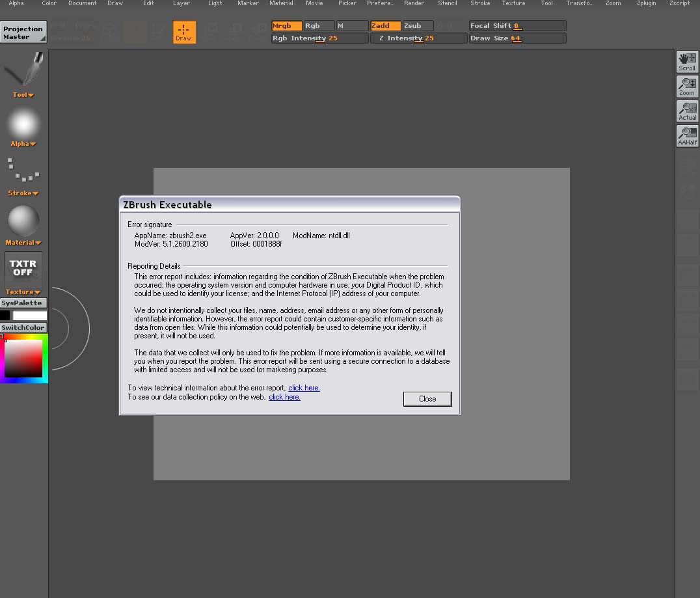The image size is (700, 598).
Task: Open the Picker menu
Action: pyautogui.click(x=347, y=3)
